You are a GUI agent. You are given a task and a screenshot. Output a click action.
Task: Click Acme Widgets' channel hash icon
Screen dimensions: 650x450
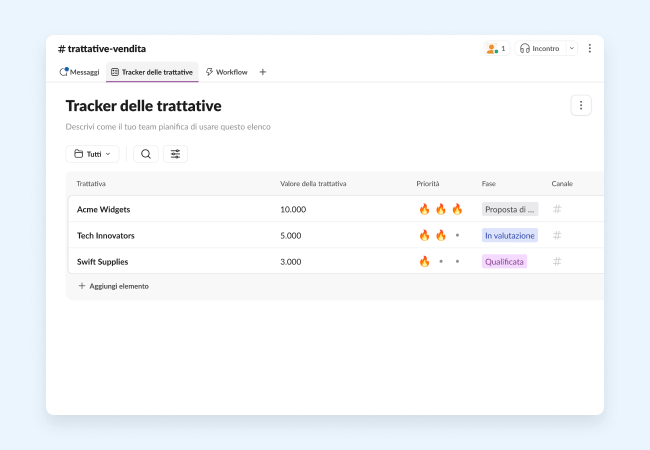[x=557, y=209]
